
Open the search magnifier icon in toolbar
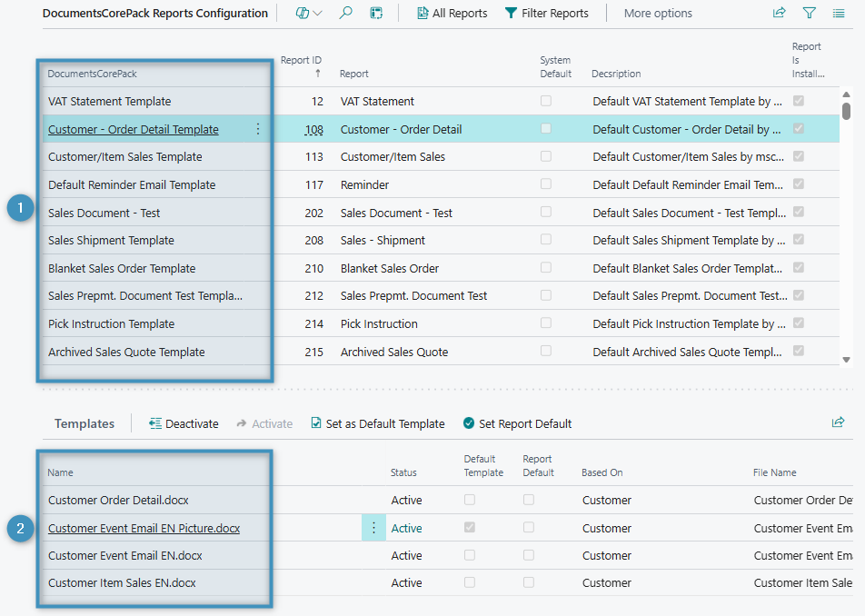click(x=345, y=13)
